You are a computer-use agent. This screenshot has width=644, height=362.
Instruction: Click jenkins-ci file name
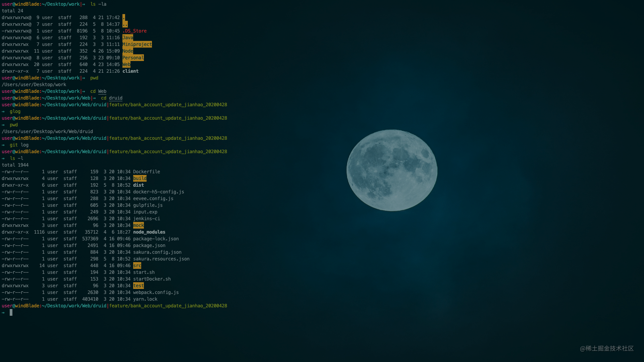tap(147, 219)
